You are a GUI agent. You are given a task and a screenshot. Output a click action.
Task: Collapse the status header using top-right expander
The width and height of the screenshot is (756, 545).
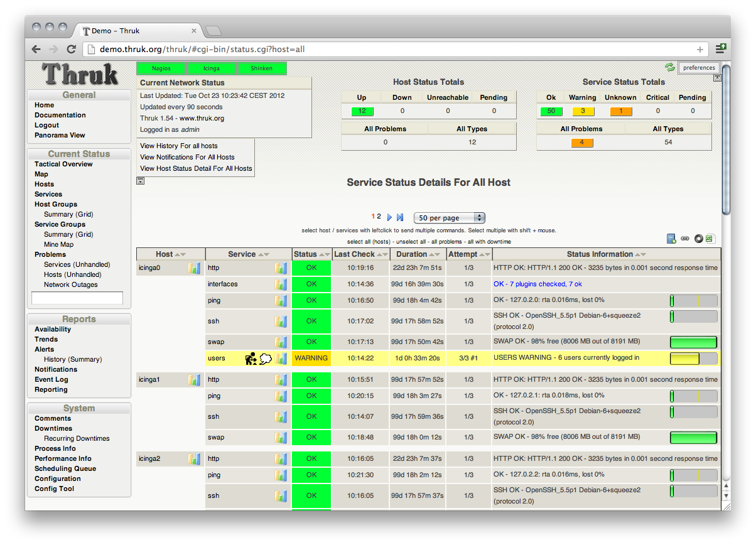tap(717, 78)
